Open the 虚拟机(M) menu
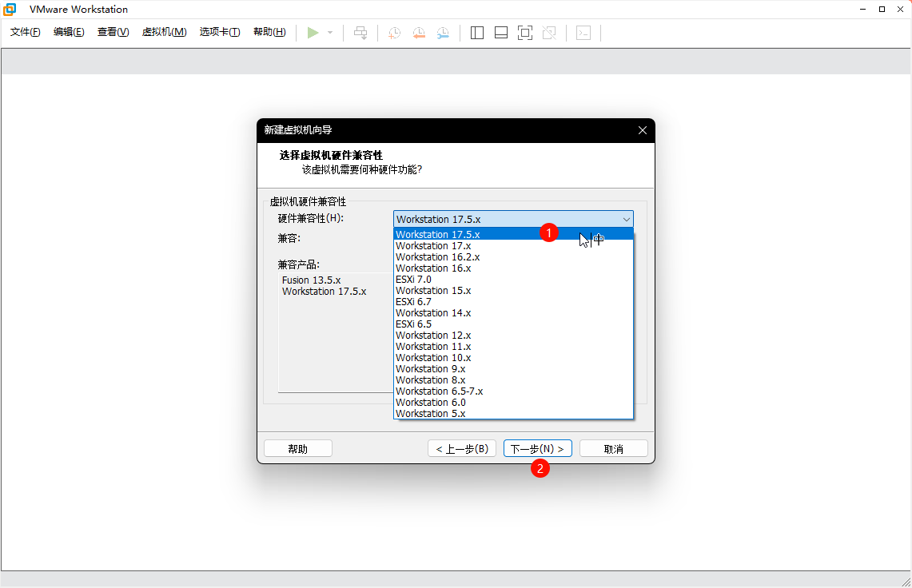The width and height of the screenshot is (912, 588). [x=164, y=32]
